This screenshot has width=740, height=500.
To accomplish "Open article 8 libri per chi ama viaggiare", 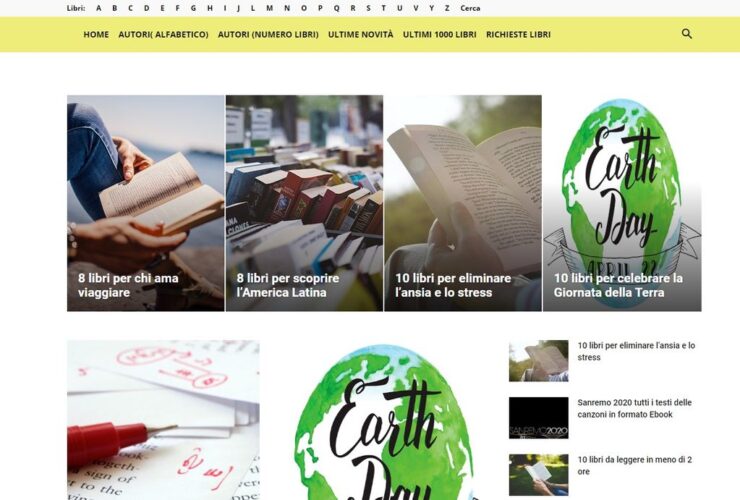I will 128,285.
